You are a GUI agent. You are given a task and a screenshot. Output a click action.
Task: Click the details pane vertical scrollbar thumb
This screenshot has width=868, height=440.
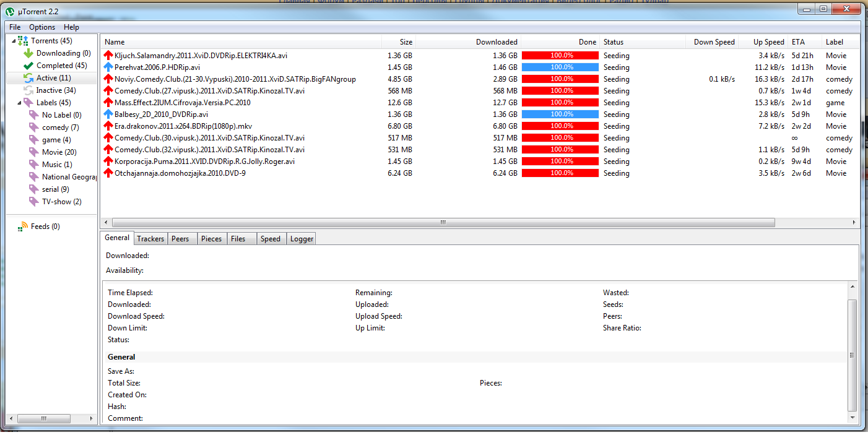pos(853,355)
